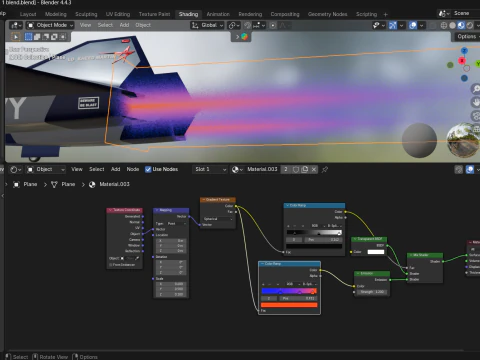Open the Slot 1 material slot dropdown
Image resolution: width=480 pixels, height=360 pixels.
[x=210, y=170]
